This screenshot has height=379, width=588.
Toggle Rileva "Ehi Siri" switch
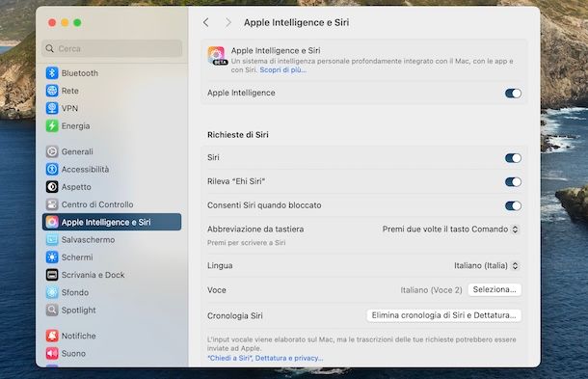pos(513,182)
